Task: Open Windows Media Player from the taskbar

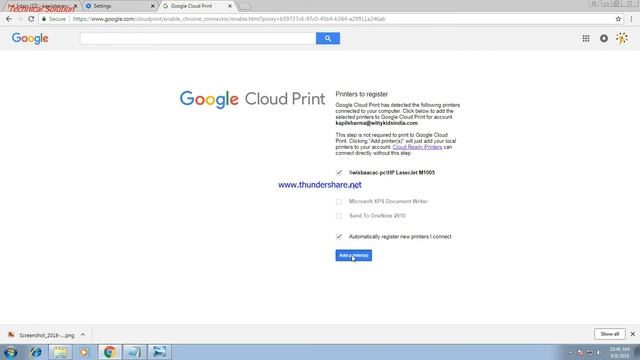Action: pos(84,352)
